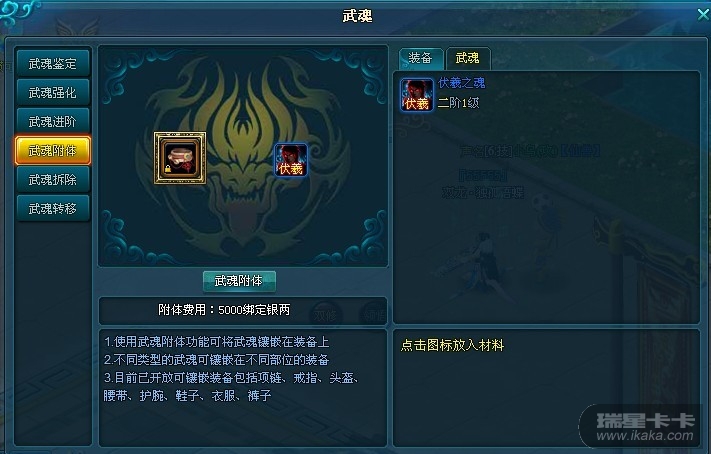
Task: Click the golden demon mask emblem
Action: point(245,156)
